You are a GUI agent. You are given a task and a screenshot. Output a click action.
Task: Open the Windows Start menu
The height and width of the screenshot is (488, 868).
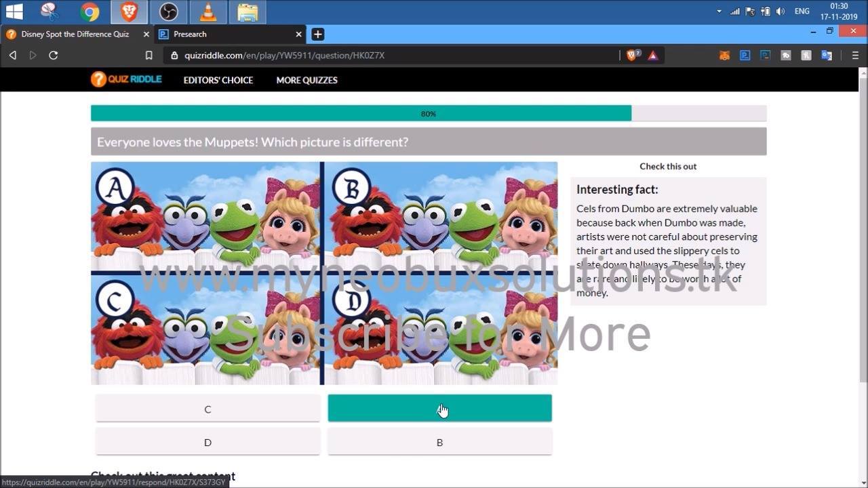(x=14, y=12)
